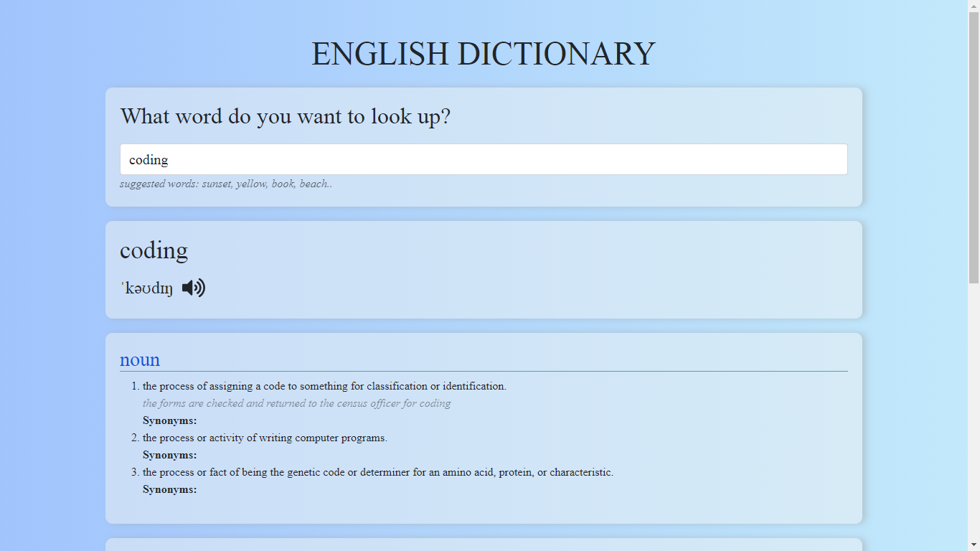This screenshot has width=980, height=551.
Task: Click the "What word do you want to look up?" heading
Action: coord(285,116)
